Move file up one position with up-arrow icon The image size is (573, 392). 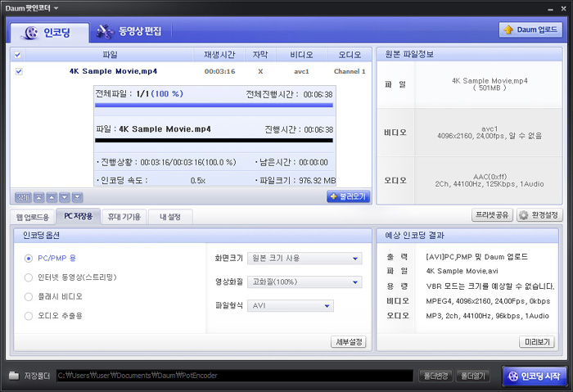[52, 197]
